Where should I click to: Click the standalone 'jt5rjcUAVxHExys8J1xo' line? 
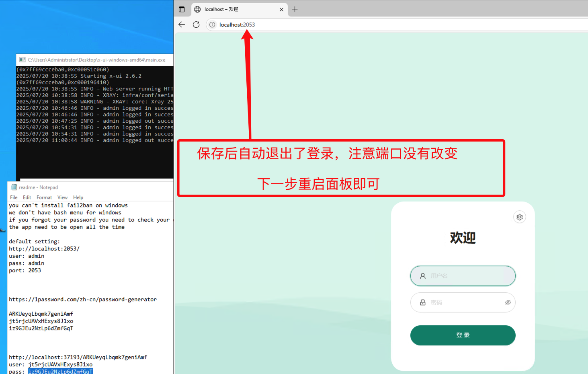click(x=41, y=321)
